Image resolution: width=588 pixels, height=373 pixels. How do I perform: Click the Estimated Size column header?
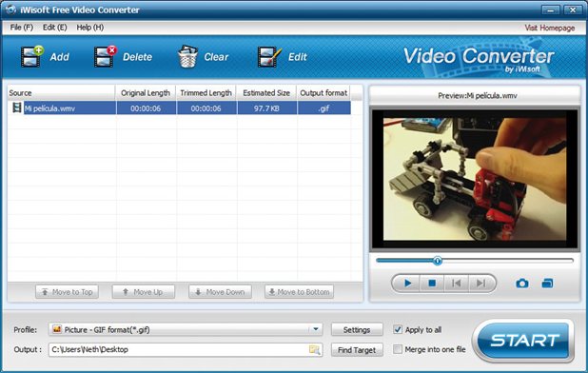click(x=266, y=93)
